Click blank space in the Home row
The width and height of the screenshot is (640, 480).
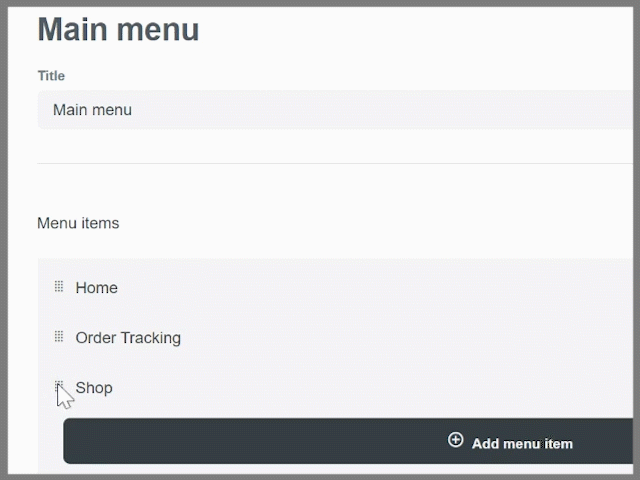coord(367,288)
